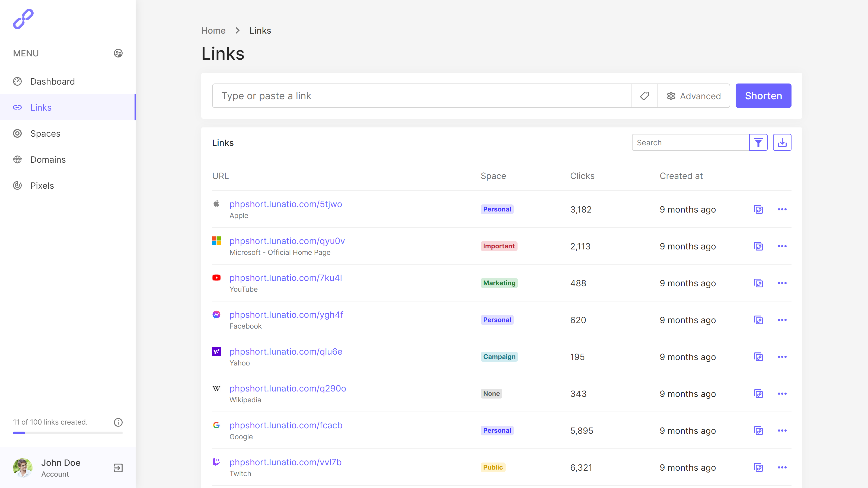
Task: Click the tag icon beside the link input
Action: pyautogui.click(x=644, y=96)
